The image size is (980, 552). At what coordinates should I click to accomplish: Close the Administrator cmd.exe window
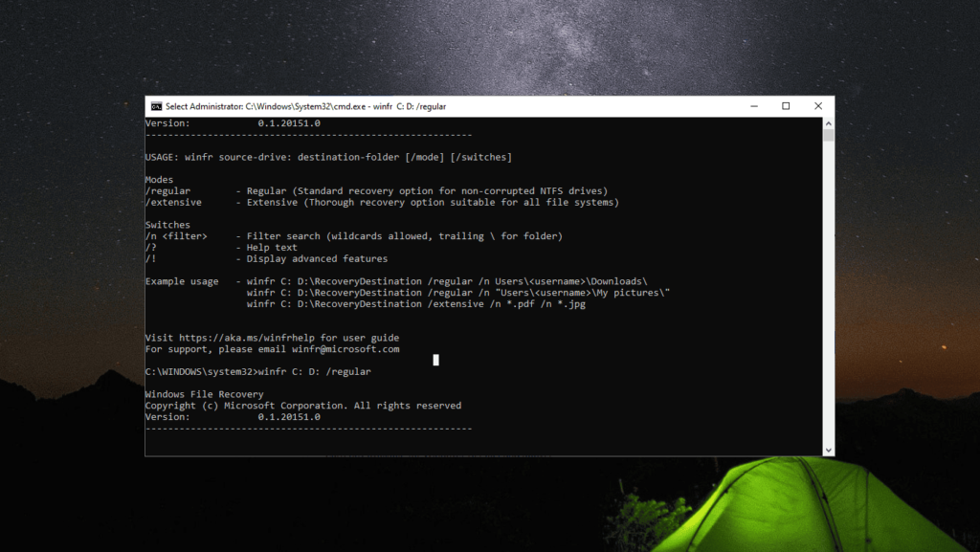tap(818, 106)
